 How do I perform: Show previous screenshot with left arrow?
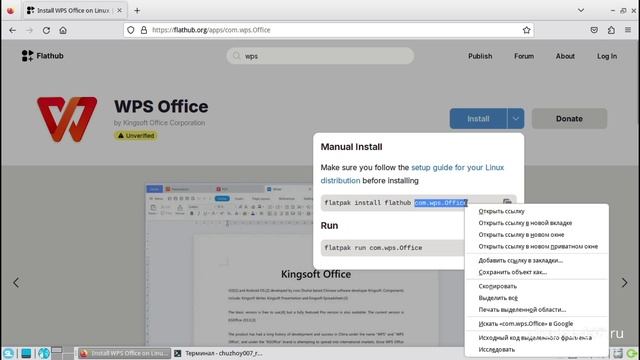click(16, 282)
